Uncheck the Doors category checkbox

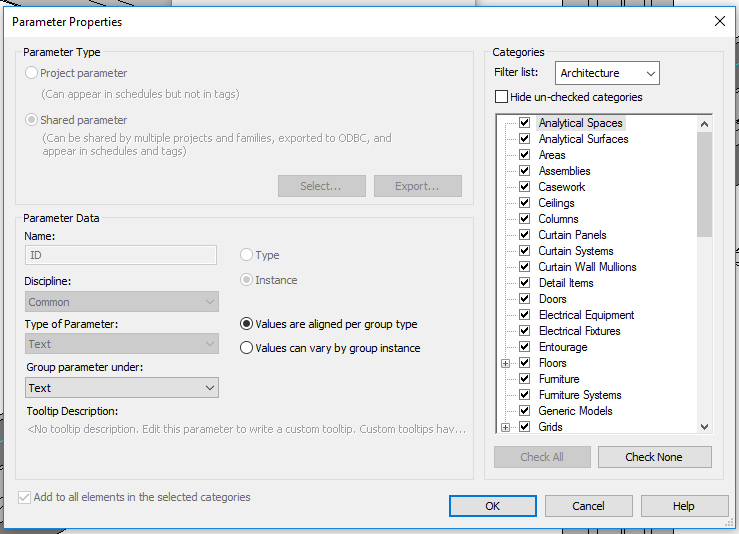[524, 299]
